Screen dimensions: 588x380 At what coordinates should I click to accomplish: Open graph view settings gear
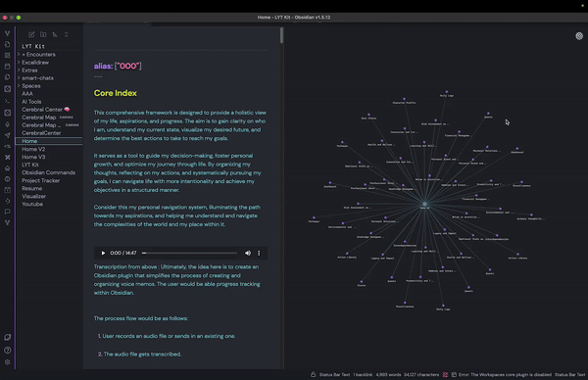tap(579, 35)
